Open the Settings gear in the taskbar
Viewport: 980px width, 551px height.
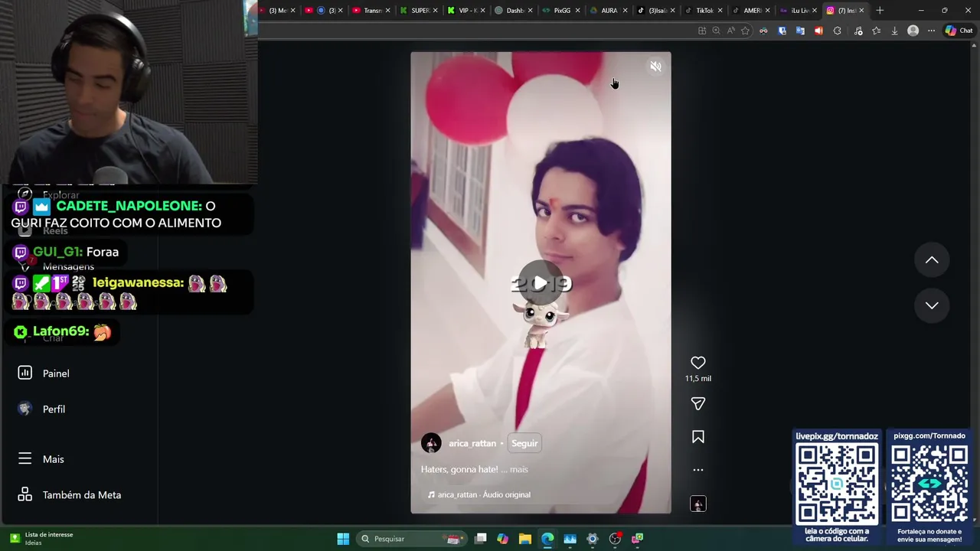(592, 539)
